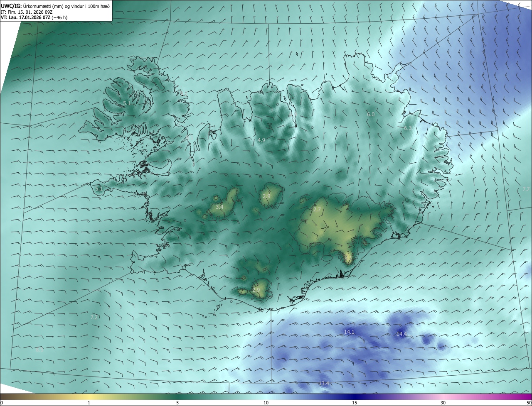Click the 5.1 label on the northwest peninsula
The height and width of the screenshot is (406, 532).
[127, 103]
